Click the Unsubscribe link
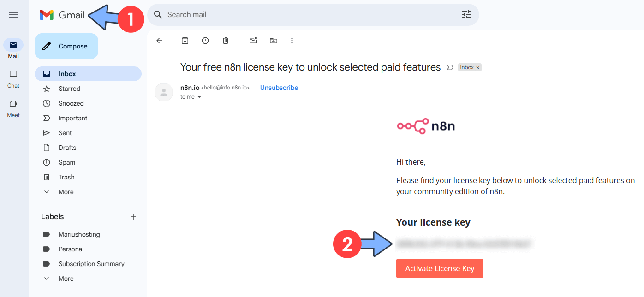Viewport: 644px width, 297px height. [279, 88]
